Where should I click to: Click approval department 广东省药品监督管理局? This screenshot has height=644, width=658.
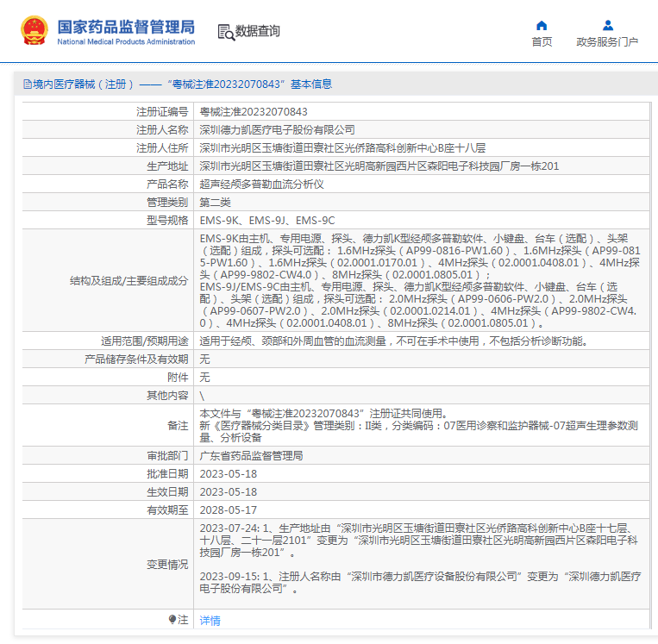(x=251, y=455)
